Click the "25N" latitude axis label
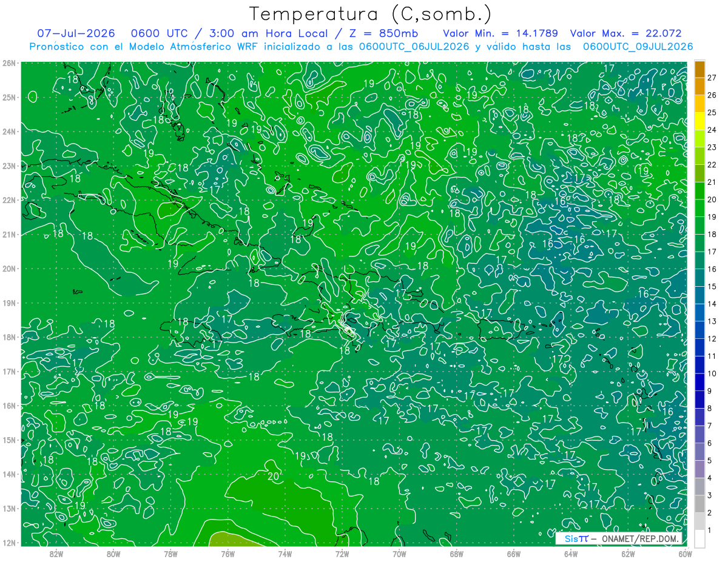The width and height of the screenshot is (728, 562). 8,97
